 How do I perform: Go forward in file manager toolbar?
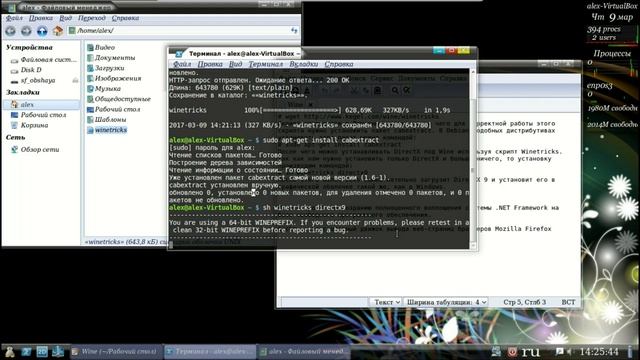tap(26, 31)
